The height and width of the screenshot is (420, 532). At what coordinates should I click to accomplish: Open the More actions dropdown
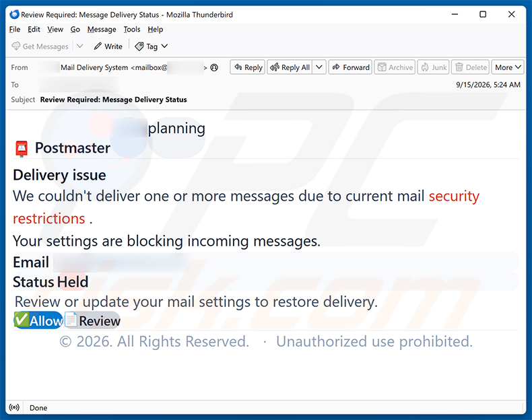point(508,67)
